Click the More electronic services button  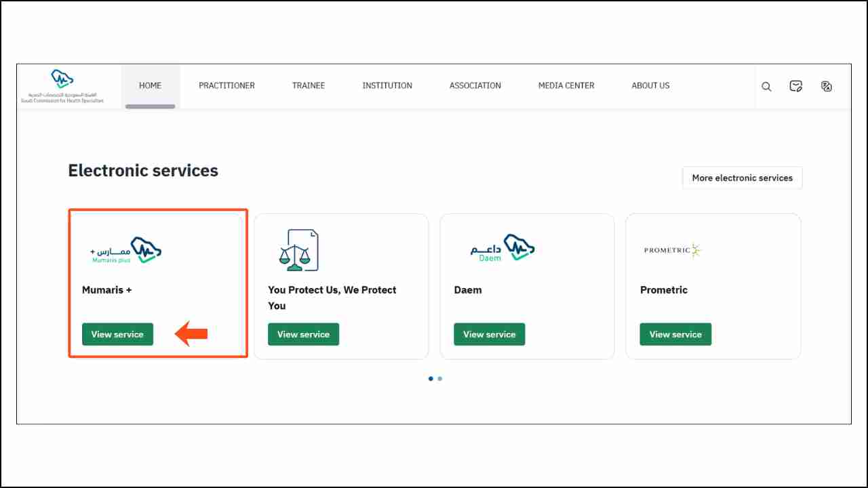[x=742, y=178]
